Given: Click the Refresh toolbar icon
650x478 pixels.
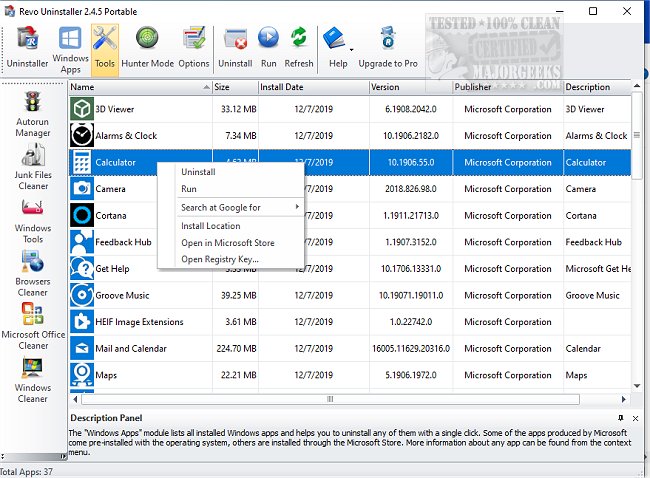Looking at the screenshot, I should (x=299, y=47).
